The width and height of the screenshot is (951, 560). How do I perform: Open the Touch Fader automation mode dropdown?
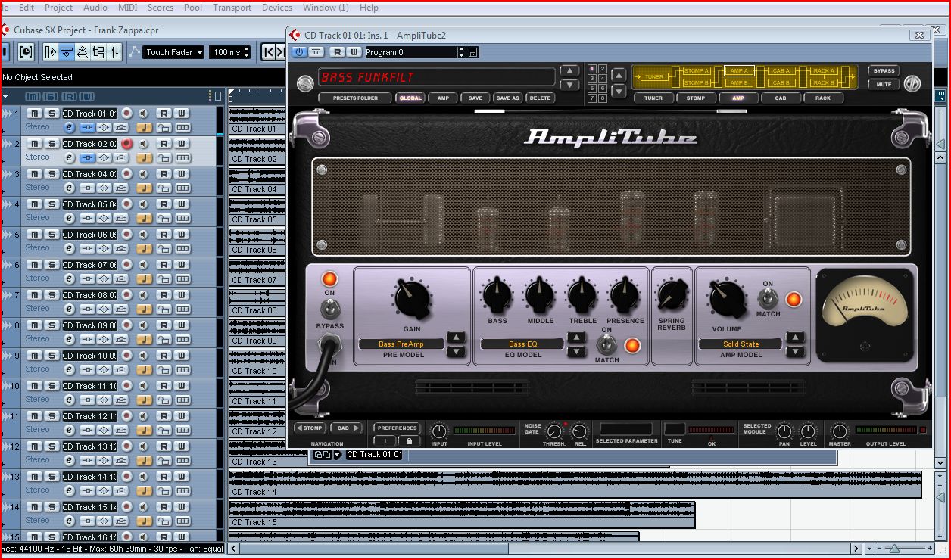[174, 52]
